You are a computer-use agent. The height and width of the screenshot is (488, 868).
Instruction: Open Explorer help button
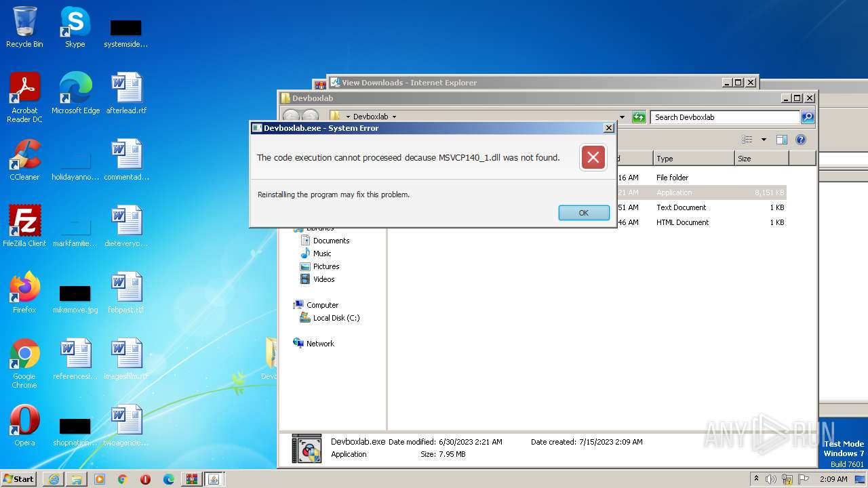(x=801, y=140)
